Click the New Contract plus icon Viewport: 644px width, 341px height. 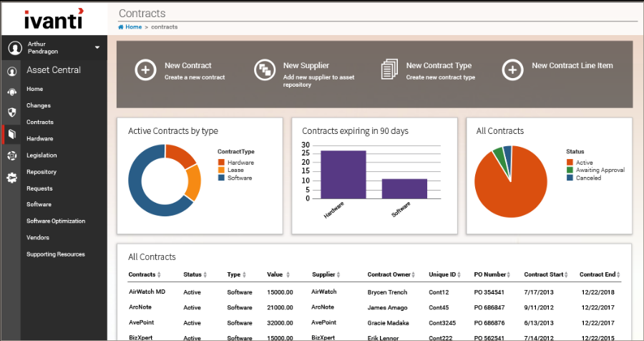coord(145,70)
